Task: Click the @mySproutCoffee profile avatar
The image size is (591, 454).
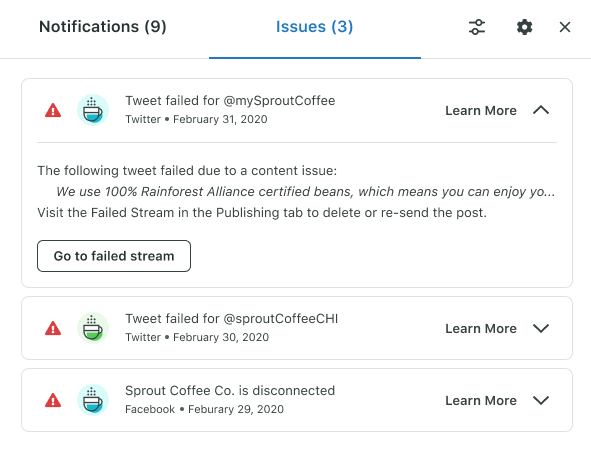Action: [93, 110]
